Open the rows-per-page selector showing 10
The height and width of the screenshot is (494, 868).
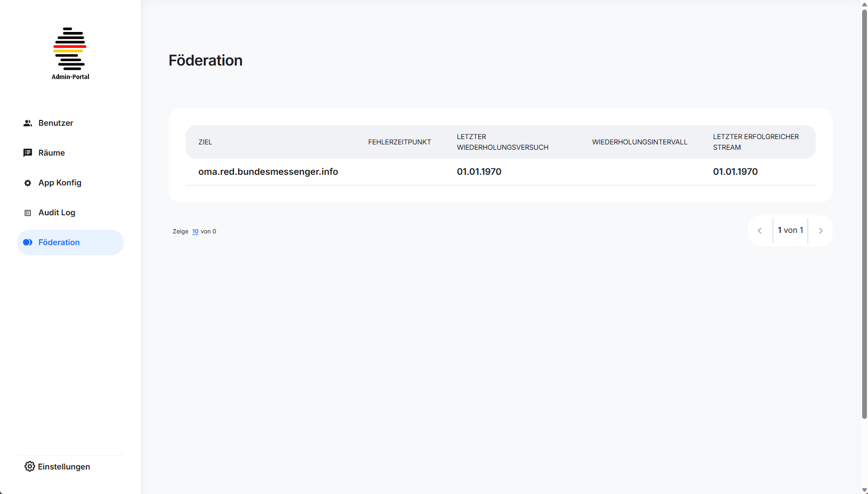coord(195,231)
